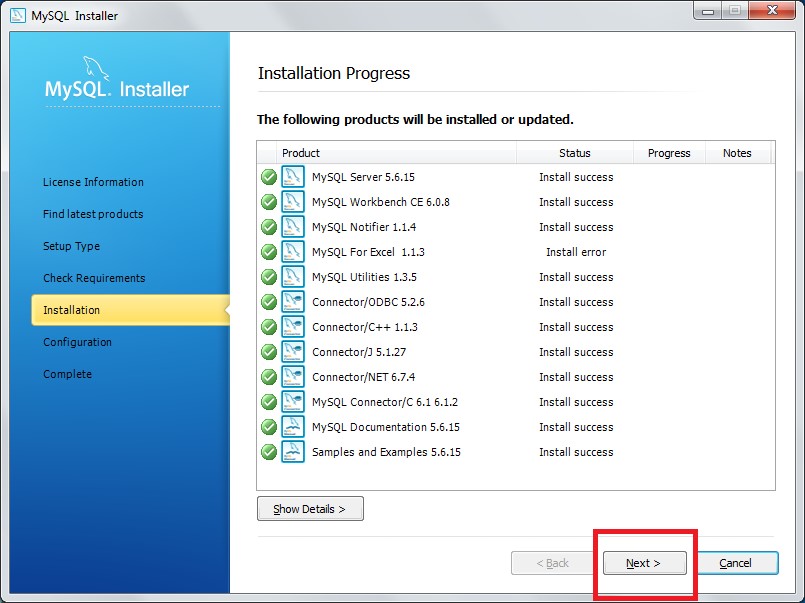Screen dimensions: 805x603
Task: Expand the Show Details section
Action: (310, 509)
